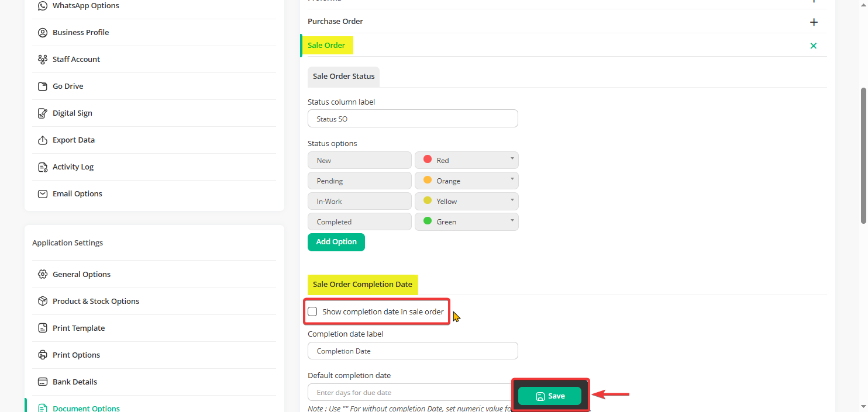Click the General Options gear icon
Screen dimensions: 868x412
coord(42,275)
